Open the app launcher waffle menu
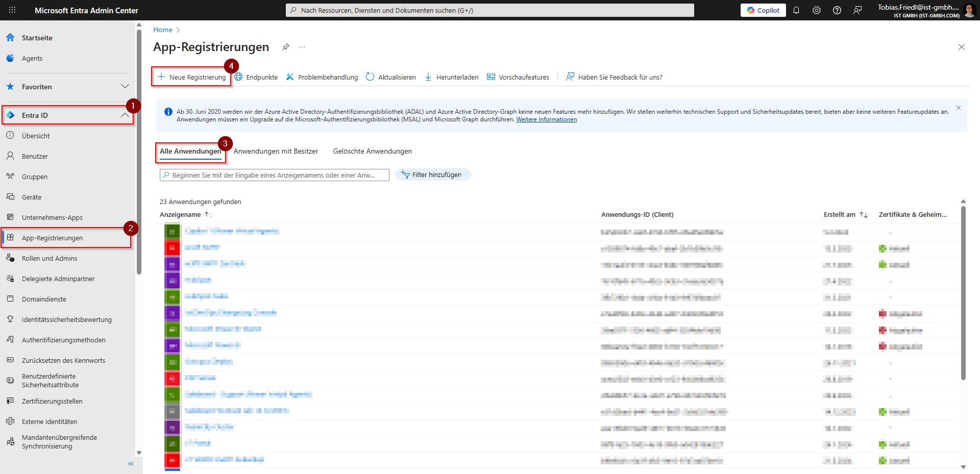The image size is (980, 474). (x=12, y=10)
